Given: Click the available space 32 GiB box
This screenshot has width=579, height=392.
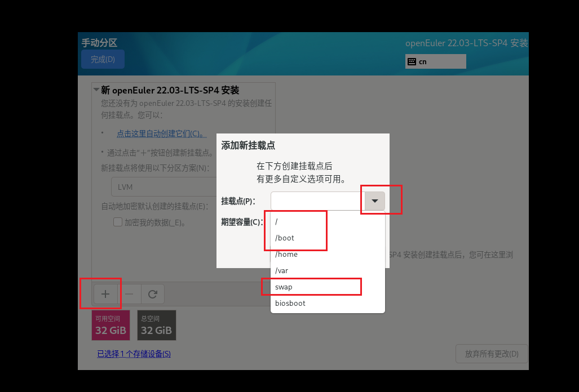Looking at the screenshot, I should tap(111, 325).
